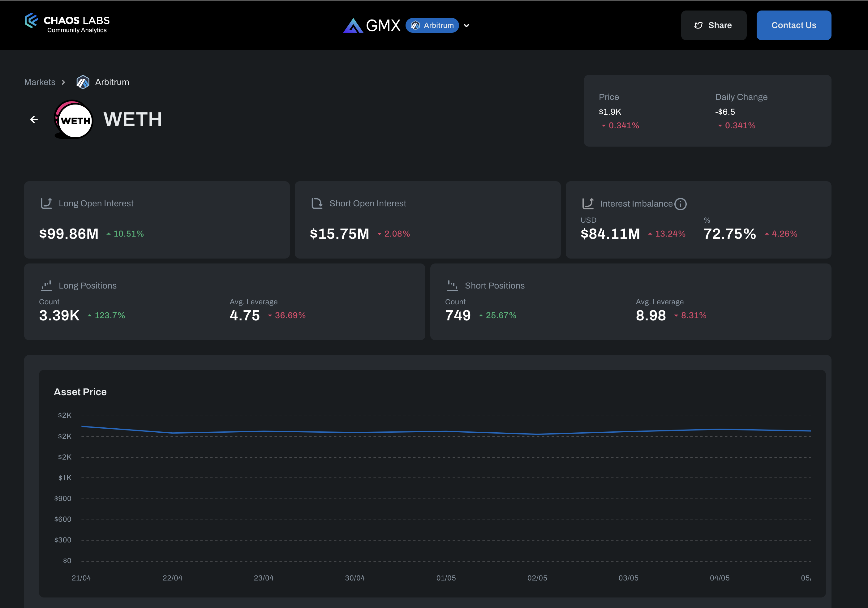Click the Short Positions chart icon
Screen dimensions: 868x608
click(452, 286)
